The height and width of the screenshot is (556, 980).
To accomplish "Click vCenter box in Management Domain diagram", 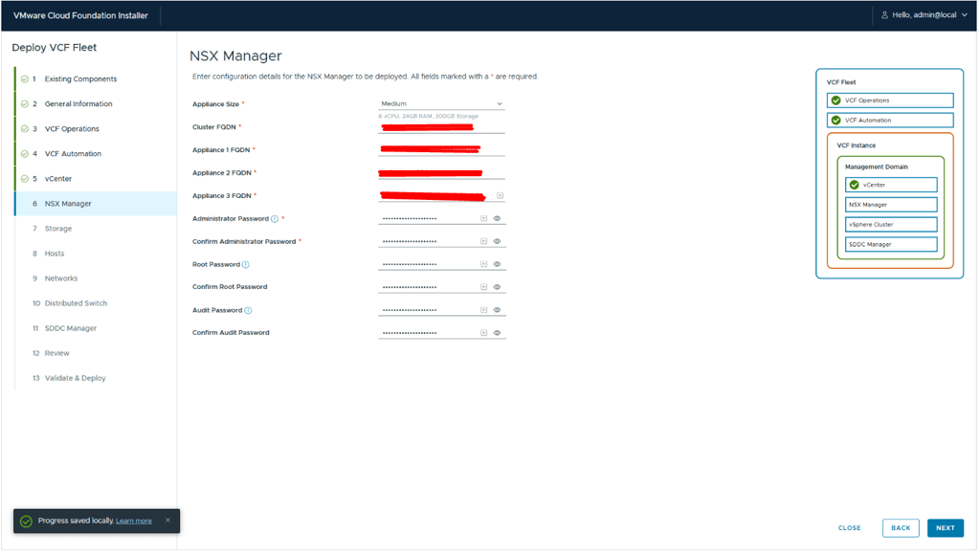I will click(893, 186).
